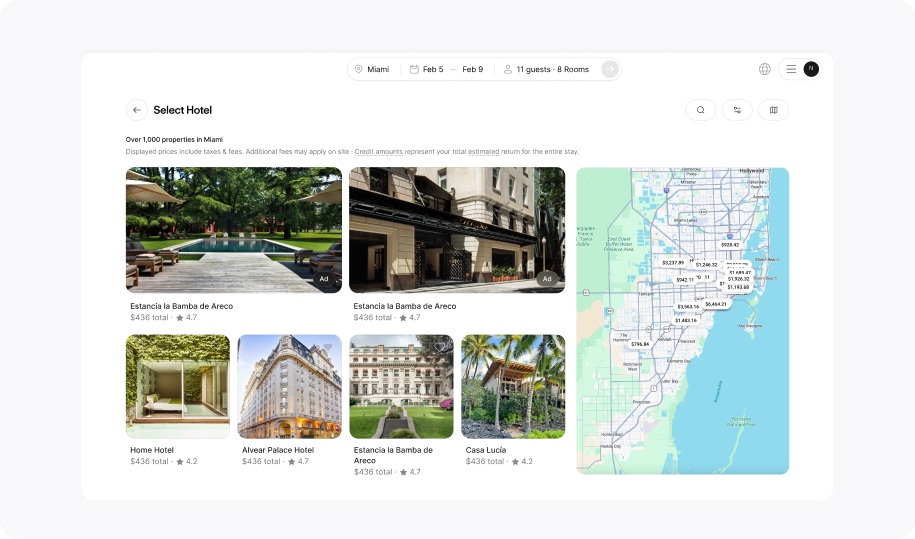Open the garden mansion photo thumbnail

[x=401, y=386]
